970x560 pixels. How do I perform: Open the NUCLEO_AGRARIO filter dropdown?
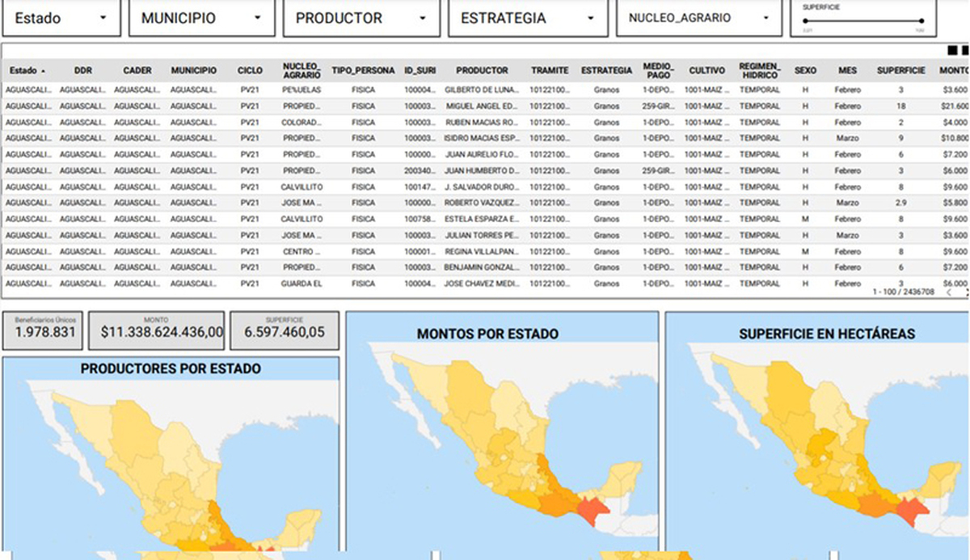pos(699,18)
